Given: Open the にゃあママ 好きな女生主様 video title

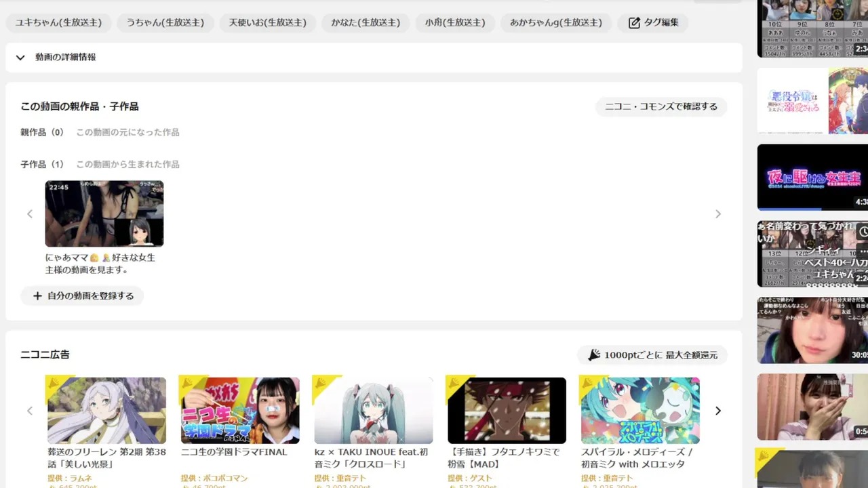Looking at the screenshot, I should click(100, 264).
